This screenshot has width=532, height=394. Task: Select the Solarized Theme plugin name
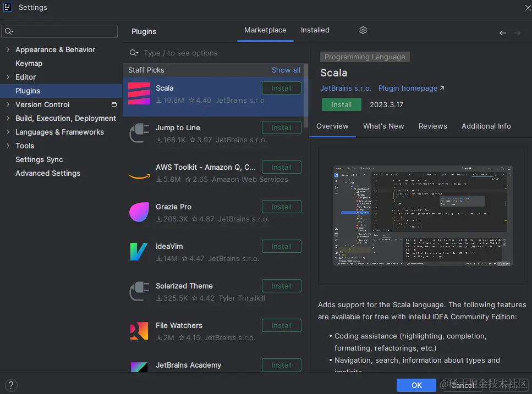184,286
